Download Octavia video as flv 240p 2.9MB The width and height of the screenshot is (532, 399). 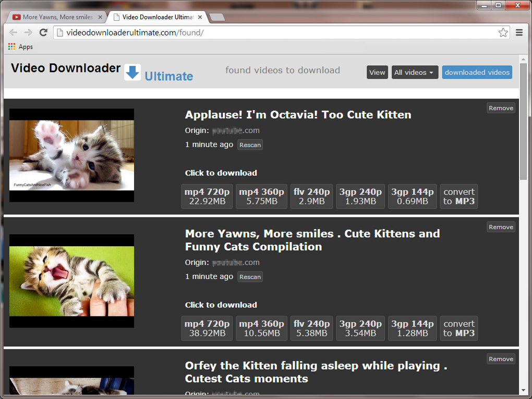(x=311, y=197)
